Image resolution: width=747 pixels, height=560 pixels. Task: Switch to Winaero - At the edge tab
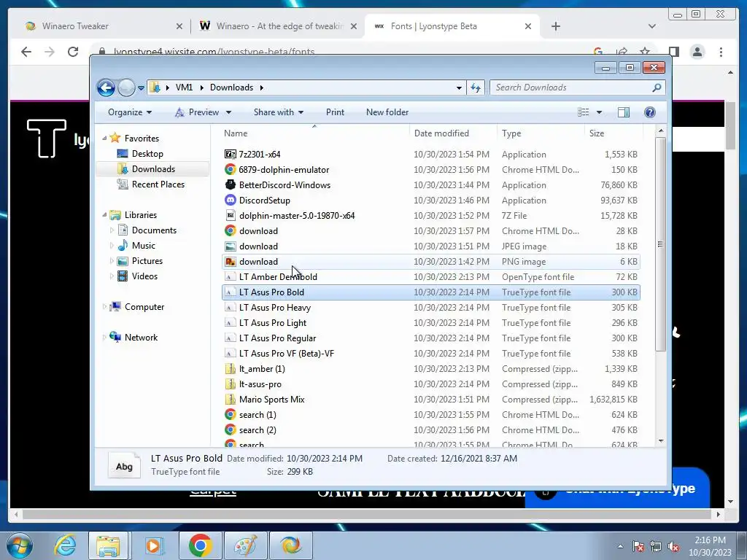[x=279, y=26]
